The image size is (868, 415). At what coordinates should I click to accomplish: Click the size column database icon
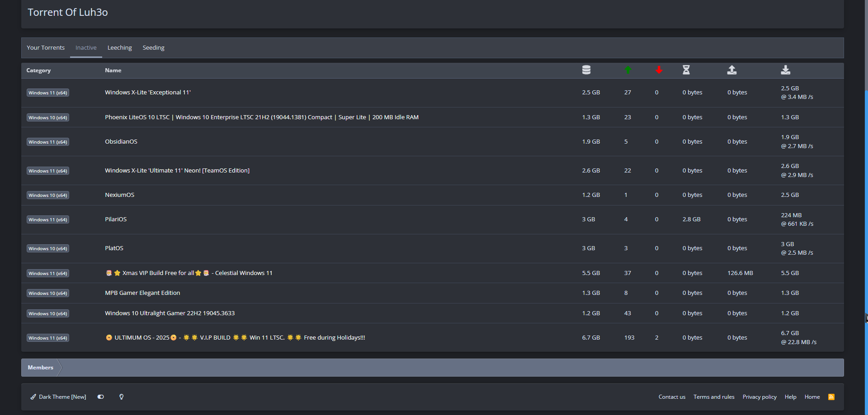click(x=586, y=70)
